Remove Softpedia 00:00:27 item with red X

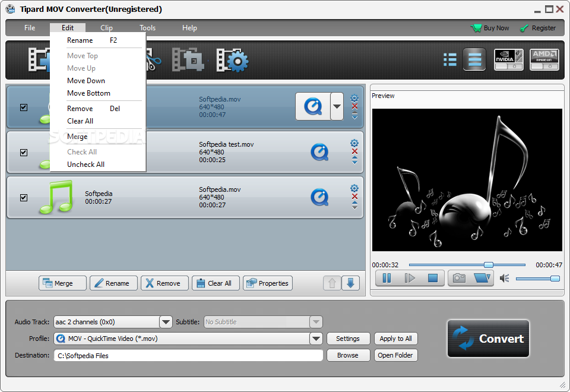(355, 197)
